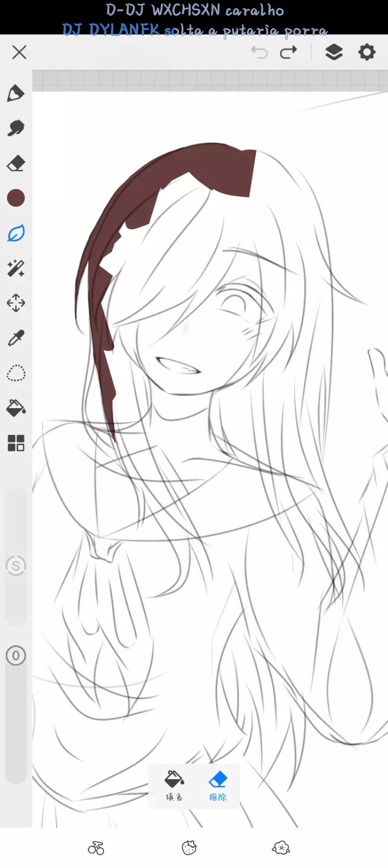This screenshot has height=868, width=388.
Task: Redo the last undone action
Action: (289, 52)
